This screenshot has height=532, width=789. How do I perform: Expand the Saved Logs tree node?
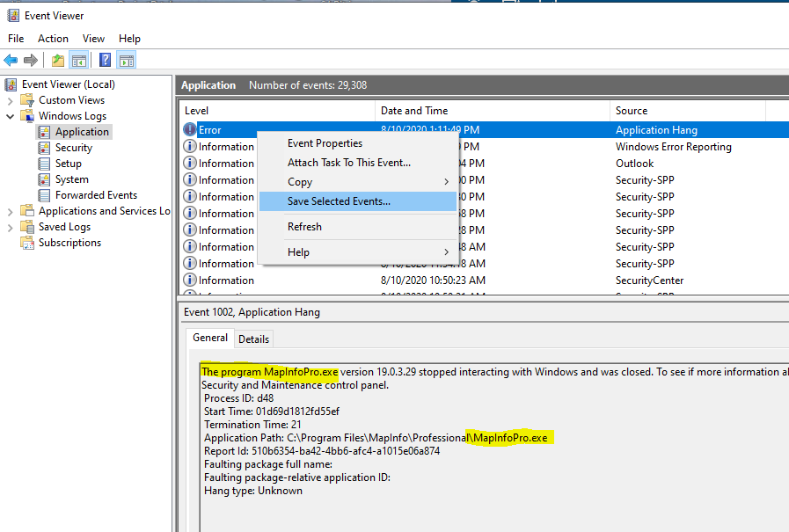point(10,228)
